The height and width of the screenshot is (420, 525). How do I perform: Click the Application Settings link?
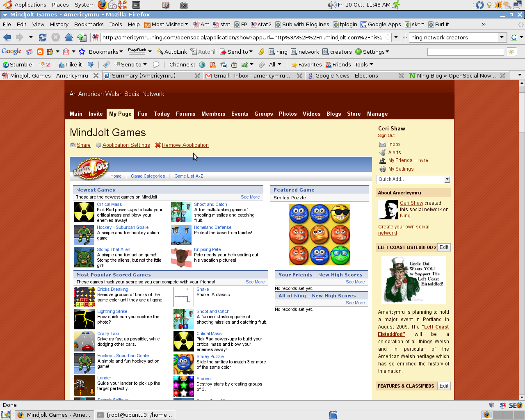[126, 145]
